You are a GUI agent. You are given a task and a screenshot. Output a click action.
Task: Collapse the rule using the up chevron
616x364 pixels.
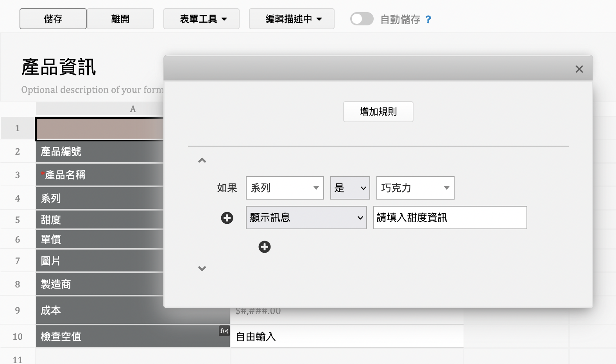coord(202,160)
